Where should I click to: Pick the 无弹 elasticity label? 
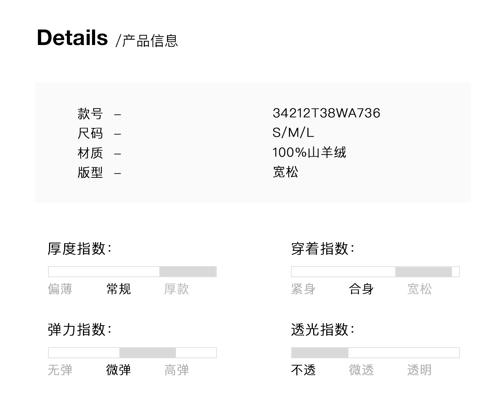[x=60, y=370]
